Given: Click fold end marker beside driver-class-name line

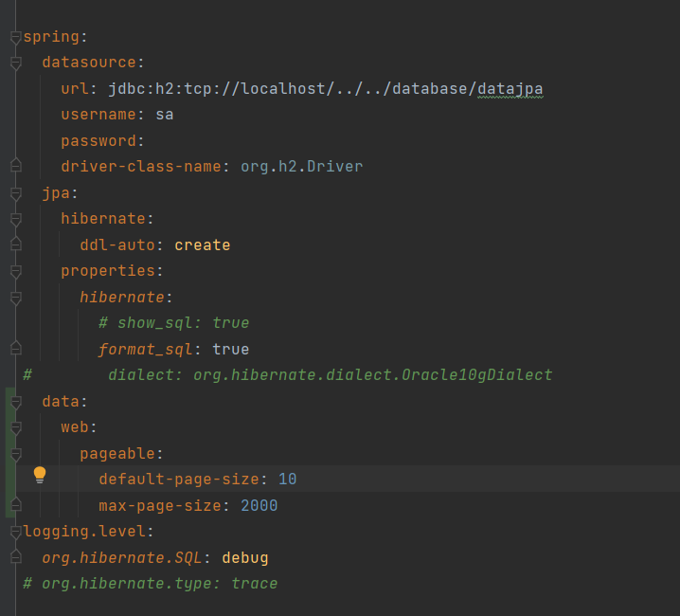Looking at the screenshot, I should (15, 166).
